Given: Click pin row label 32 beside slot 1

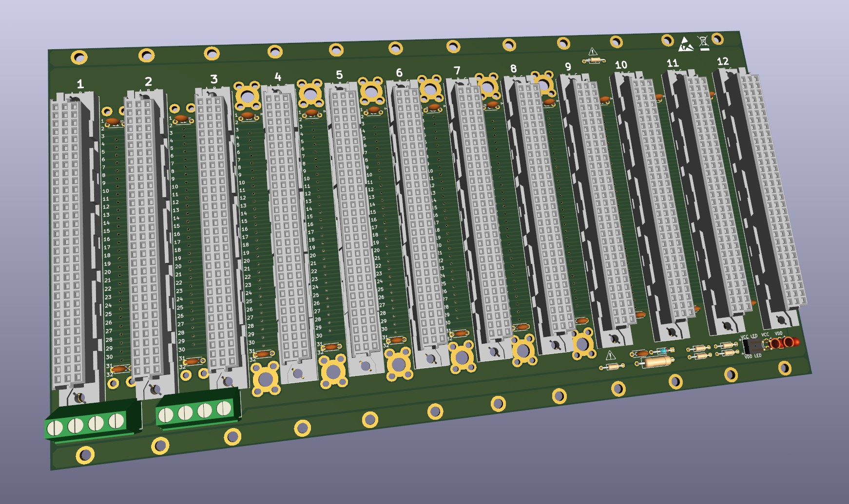Looking at the screenshot, I should pos(110,375).
